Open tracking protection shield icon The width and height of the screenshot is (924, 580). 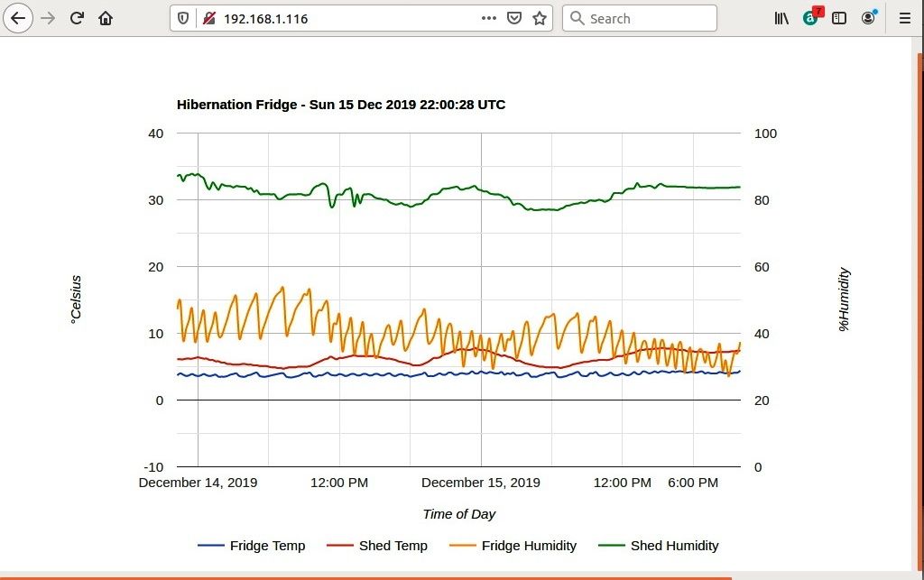(183, 18)
